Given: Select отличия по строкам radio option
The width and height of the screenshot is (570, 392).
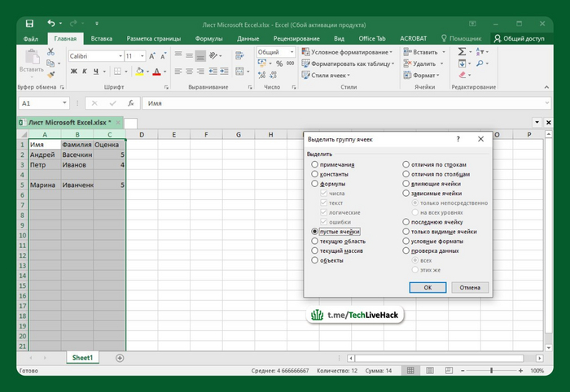Looking at the screenshot, I should pos(406,164).
